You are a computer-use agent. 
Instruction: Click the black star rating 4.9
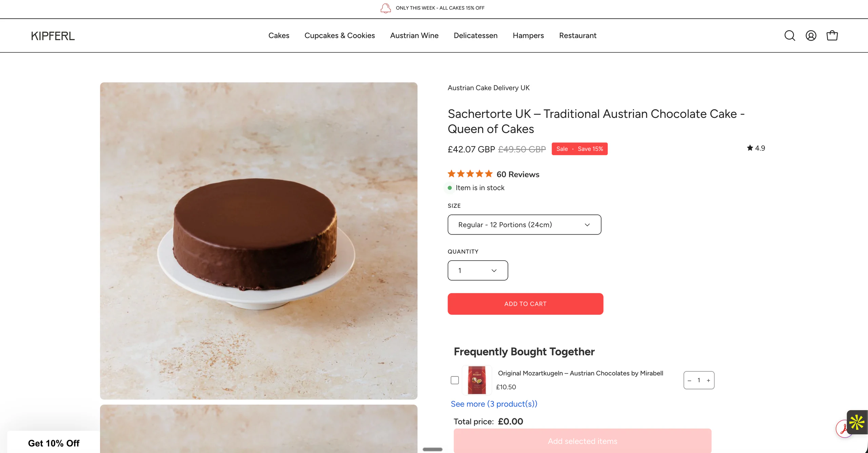pos(756,148)
